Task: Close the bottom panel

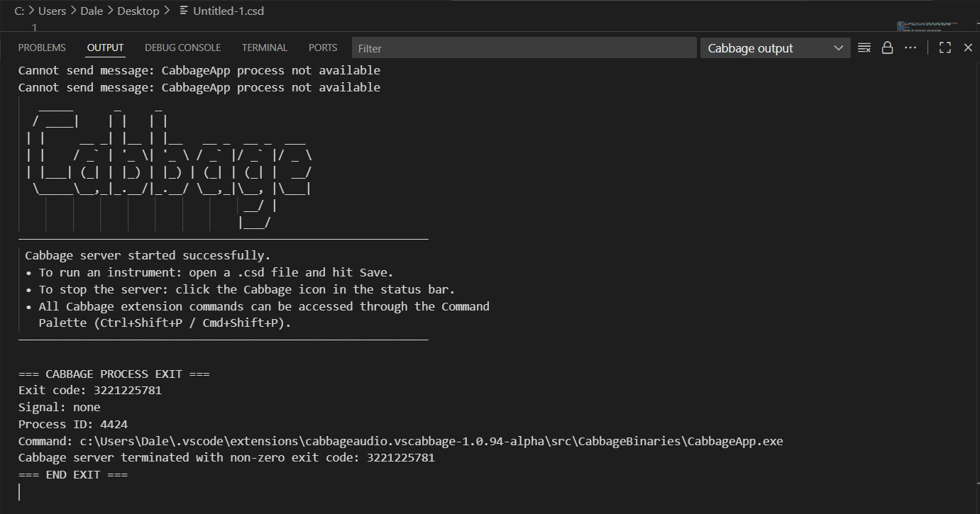Action: tap(968, 48)
